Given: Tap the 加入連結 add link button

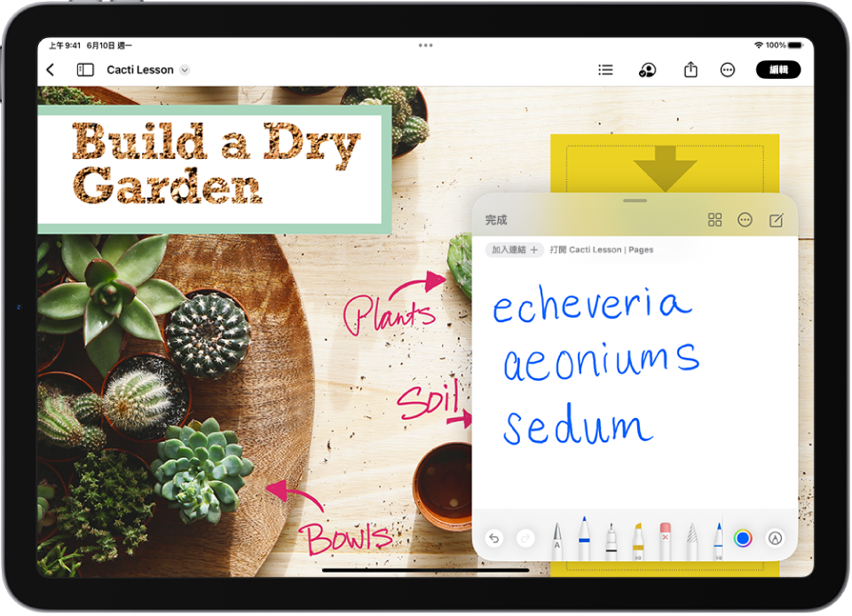Looking at the screenshot, I should point(514,250).
